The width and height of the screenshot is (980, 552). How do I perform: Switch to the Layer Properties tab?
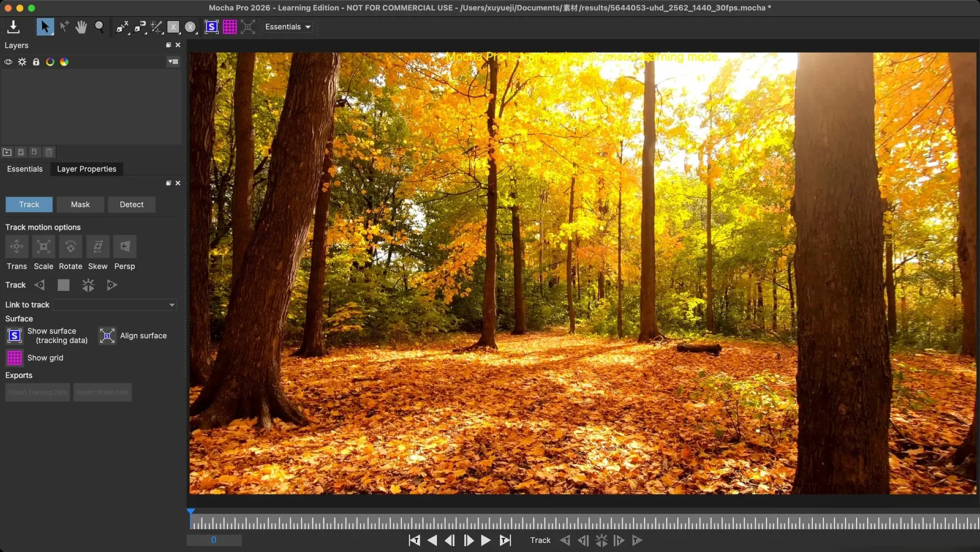coord(86,169)
